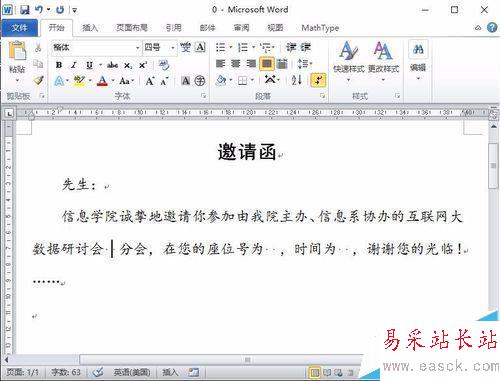Apply the red font color
Image resolution: width=500 pixels, height=381 pixels.
pyautogui.click(x=102, y=81)
